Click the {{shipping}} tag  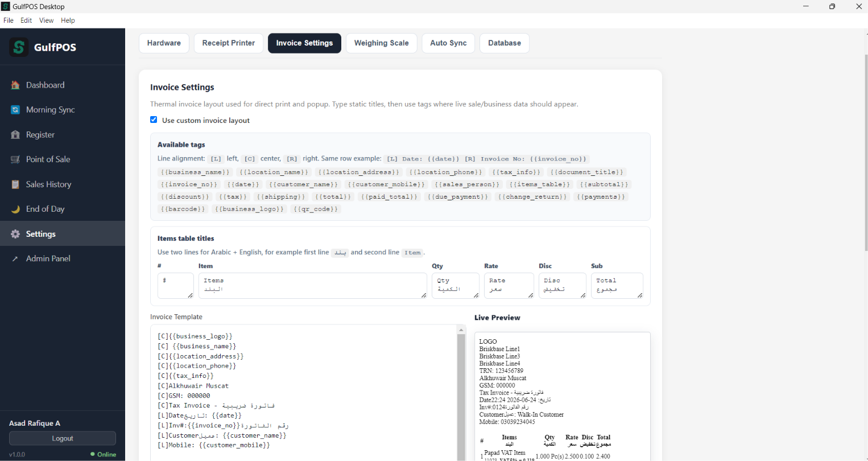tap(281, 197)
